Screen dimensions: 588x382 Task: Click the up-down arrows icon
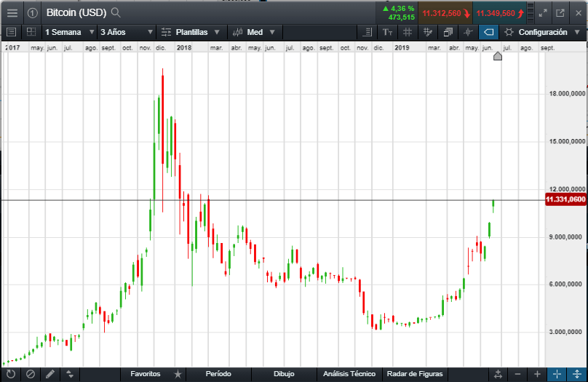pos(70,374)
